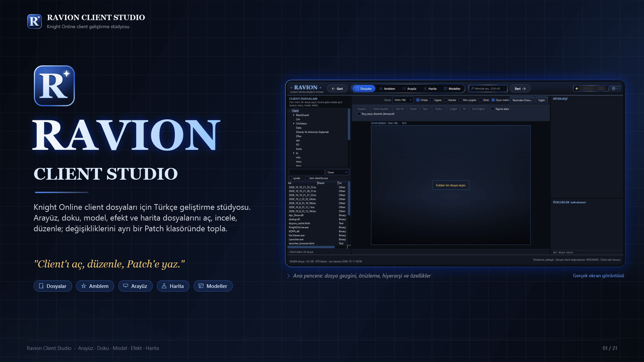Expand the fx folder in the tree
This screenshot has width=644, height=362.
pos(294,153)
